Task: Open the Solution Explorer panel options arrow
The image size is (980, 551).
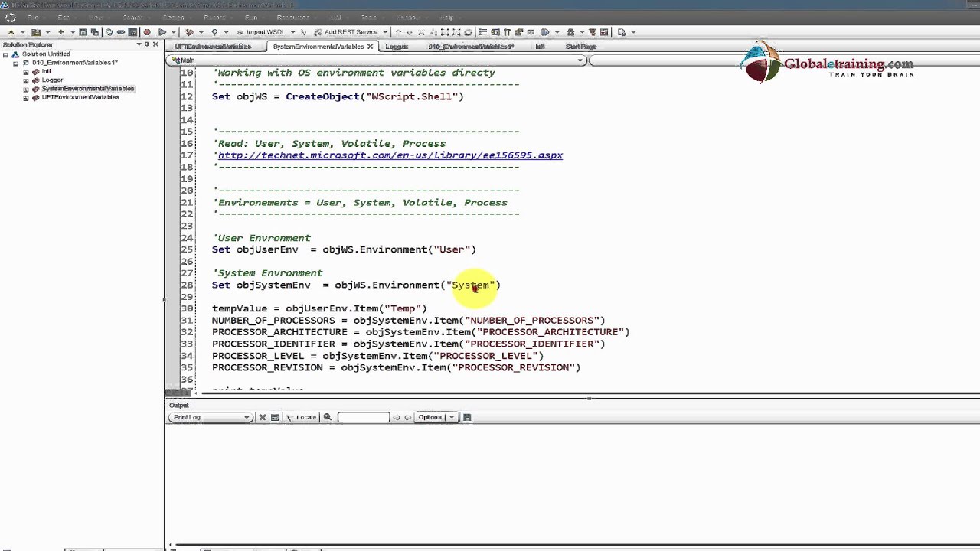Action: pyautogui.click(x=139, y=44)
